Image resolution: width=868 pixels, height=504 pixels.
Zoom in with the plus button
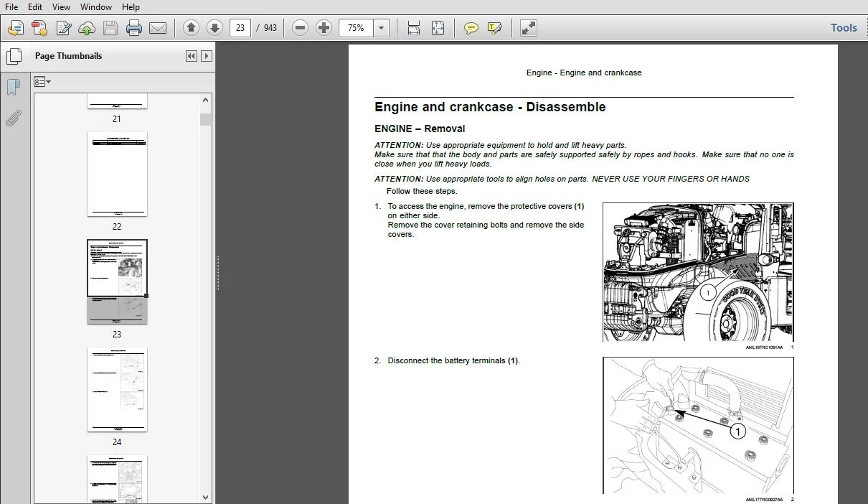pyautogui.click(x=324, y=28)
